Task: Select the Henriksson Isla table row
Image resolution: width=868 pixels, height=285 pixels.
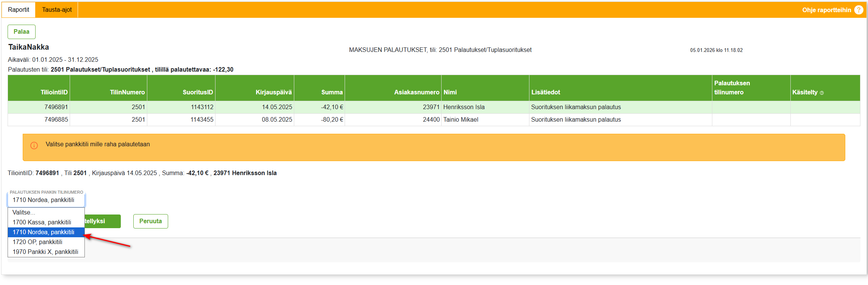Action: point(464,107)
